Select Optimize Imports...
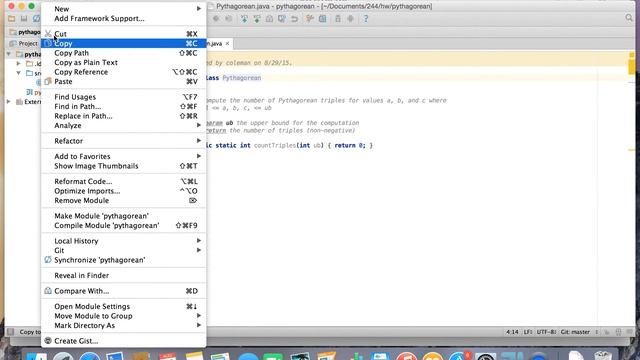The image size is (640, 360). 123,191
